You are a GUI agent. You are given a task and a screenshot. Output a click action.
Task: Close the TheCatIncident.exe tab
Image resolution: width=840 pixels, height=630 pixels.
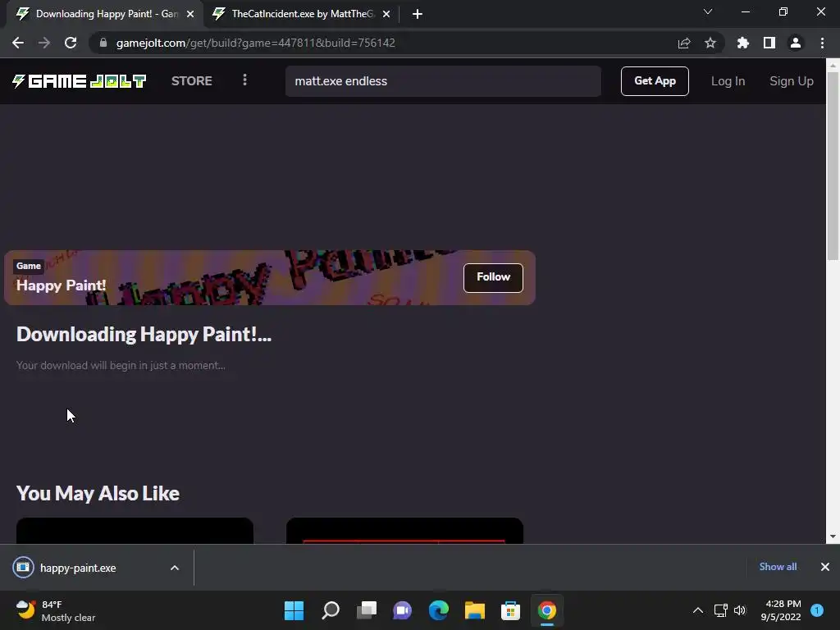386,14
